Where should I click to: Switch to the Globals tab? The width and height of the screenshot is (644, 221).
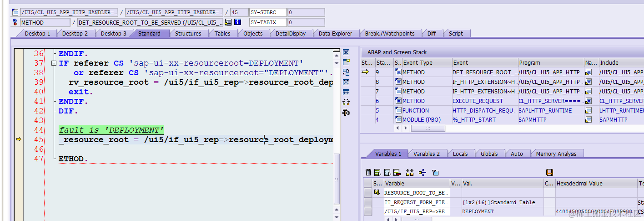pyautogui.click(x=489, y=154)
